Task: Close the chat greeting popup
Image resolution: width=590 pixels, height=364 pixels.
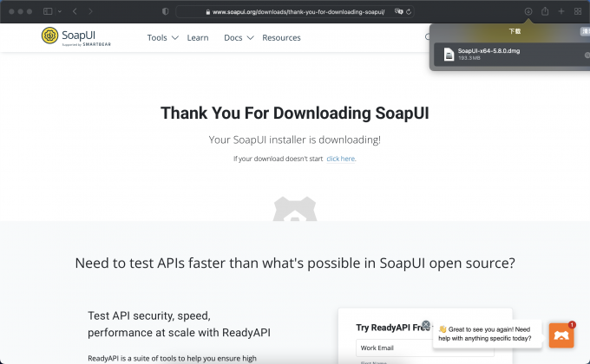Action: pyautogui.click(x=426, y=324)
